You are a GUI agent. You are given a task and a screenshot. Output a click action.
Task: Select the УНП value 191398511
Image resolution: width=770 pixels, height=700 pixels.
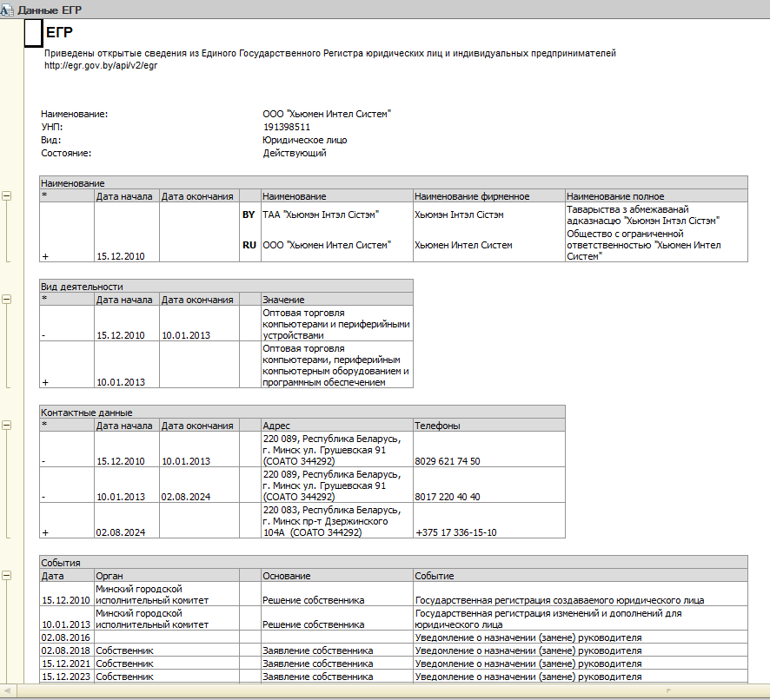click(x=286, y=127)
